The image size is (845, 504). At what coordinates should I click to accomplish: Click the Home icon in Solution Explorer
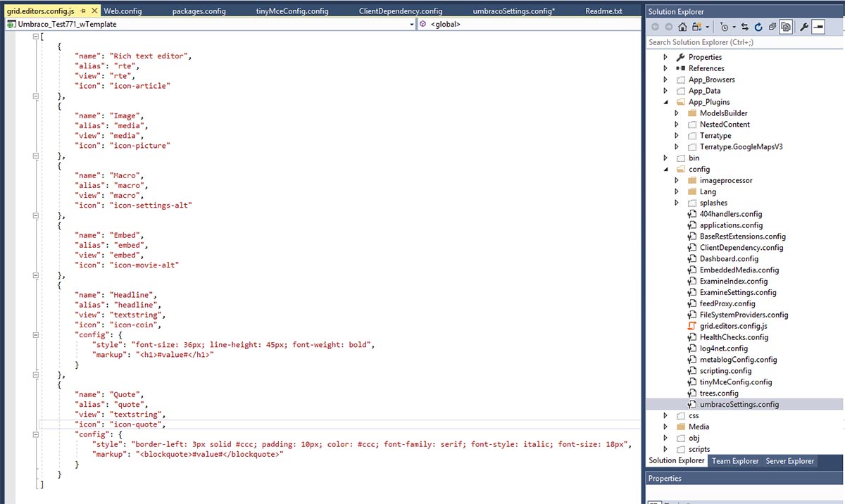(x=682, y=27)
